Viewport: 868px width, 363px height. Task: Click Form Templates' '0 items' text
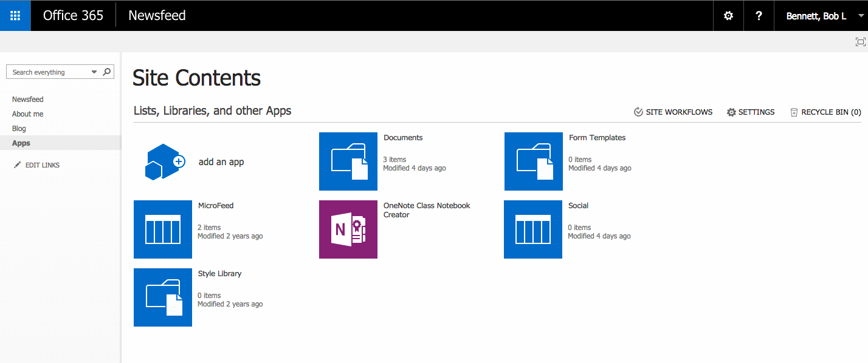(x=580, y=160)
